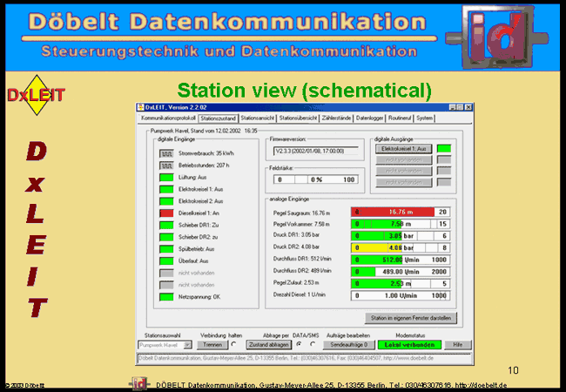566x392 pixels.
Task: Click the red Dieselkreisel 1 indicator
Action: (x=166, y=213)
